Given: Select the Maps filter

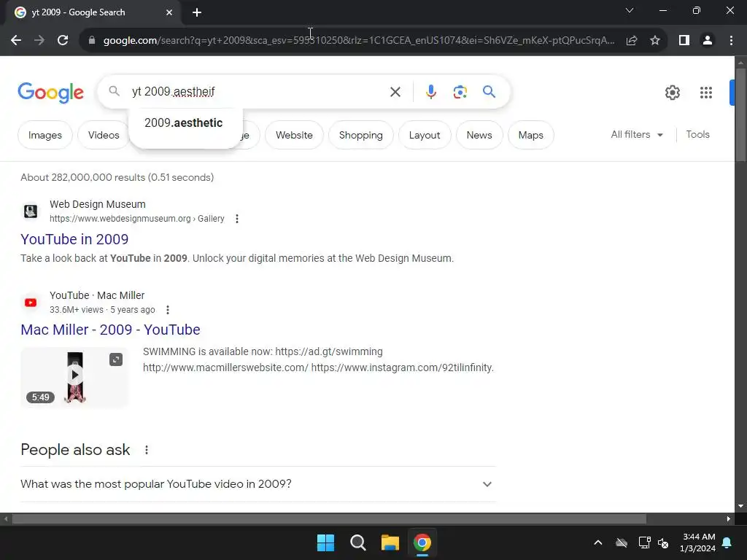Looking at the screenshot, I should point(531,135).
